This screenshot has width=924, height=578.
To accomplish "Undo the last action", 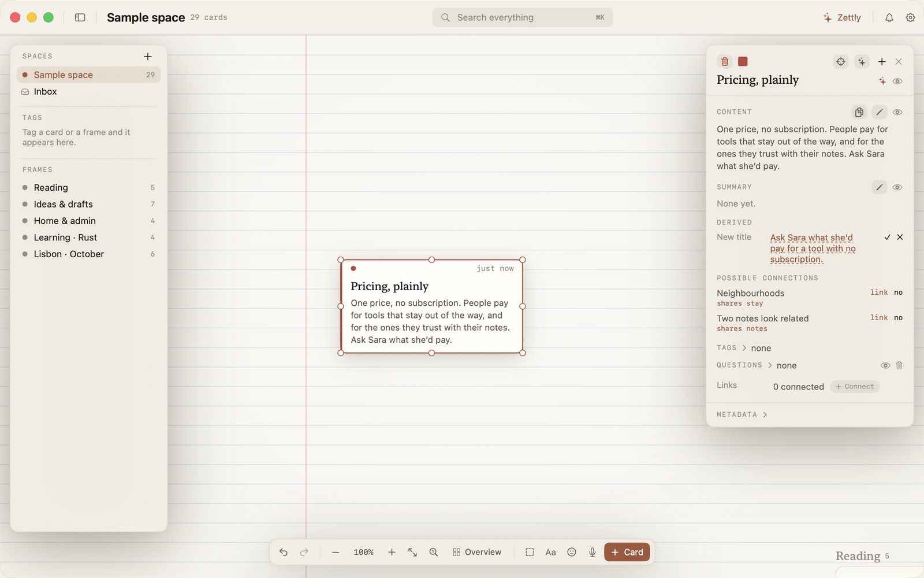I will (x=284, y=552).
